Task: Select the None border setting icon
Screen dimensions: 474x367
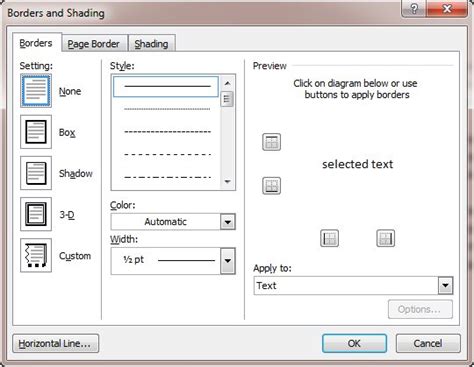Action: [36, 91]
